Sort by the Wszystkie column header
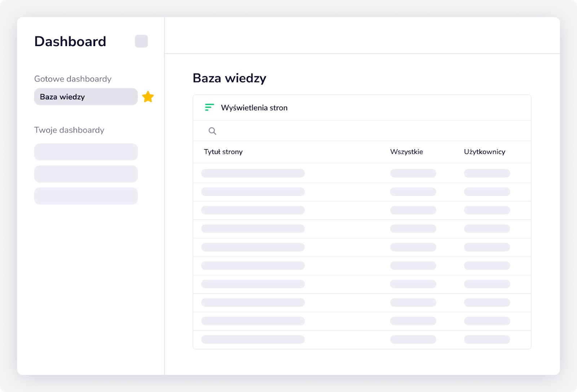 coord(406,152)
